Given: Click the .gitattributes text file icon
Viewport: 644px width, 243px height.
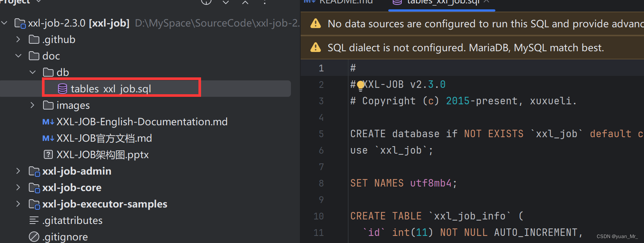Looking at the screenshot, I should [34, 221].
